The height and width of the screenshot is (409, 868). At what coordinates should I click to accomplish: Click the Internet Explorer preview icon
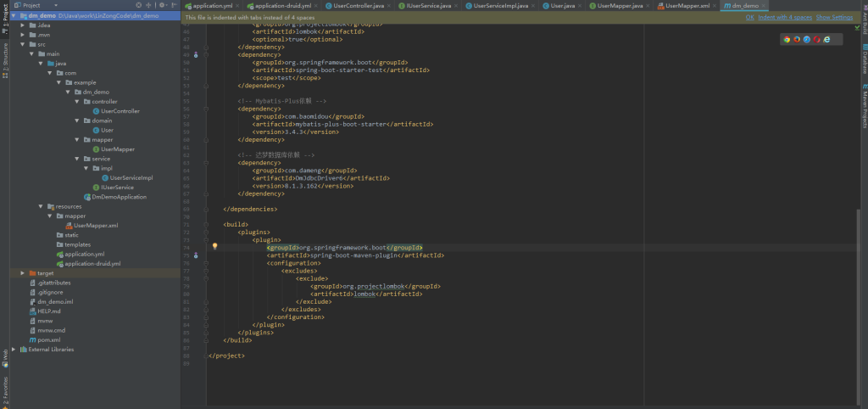tap(827, 39)
